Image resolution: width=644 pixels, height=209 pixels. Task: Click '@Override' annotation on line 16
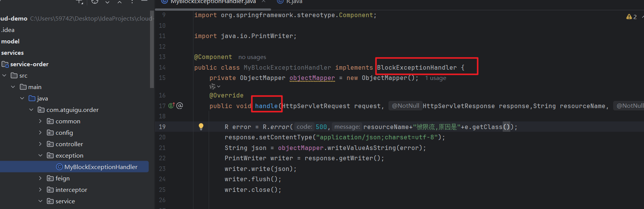click(x=227, y=96)
